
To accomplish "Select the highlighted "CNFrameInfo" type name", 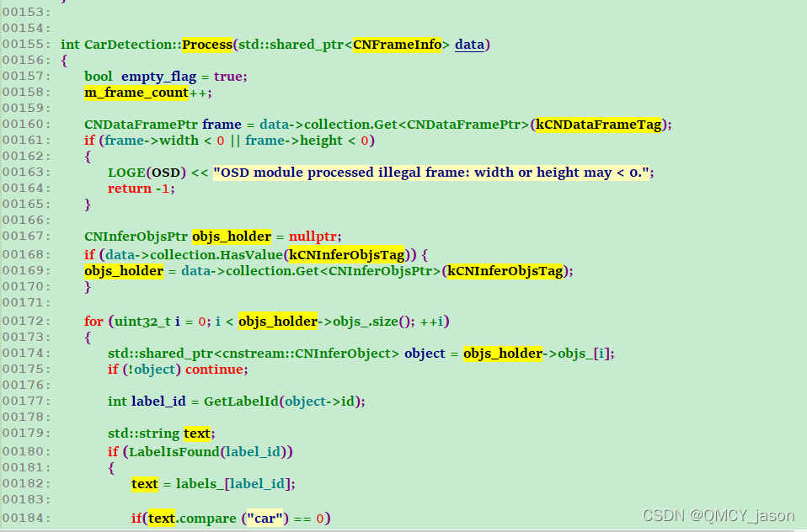I will point(398,45).
